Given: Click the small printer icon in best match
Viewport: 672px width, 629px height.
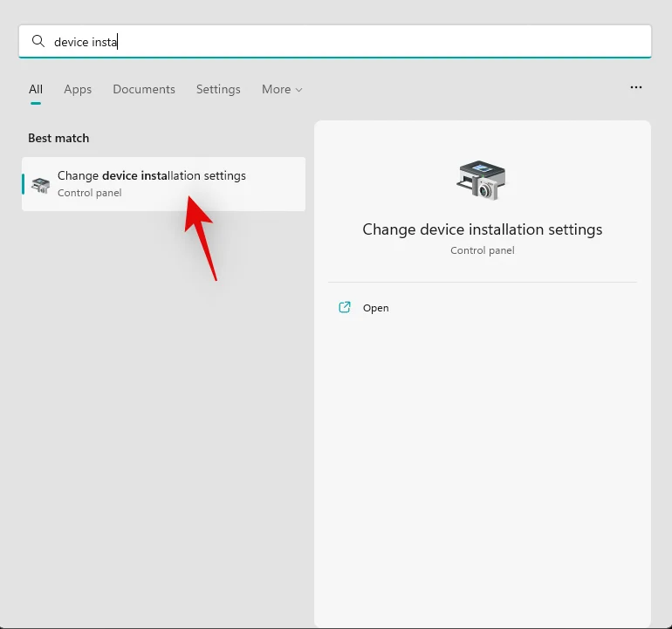Looking at the screenshot, I should coord(40,184).
